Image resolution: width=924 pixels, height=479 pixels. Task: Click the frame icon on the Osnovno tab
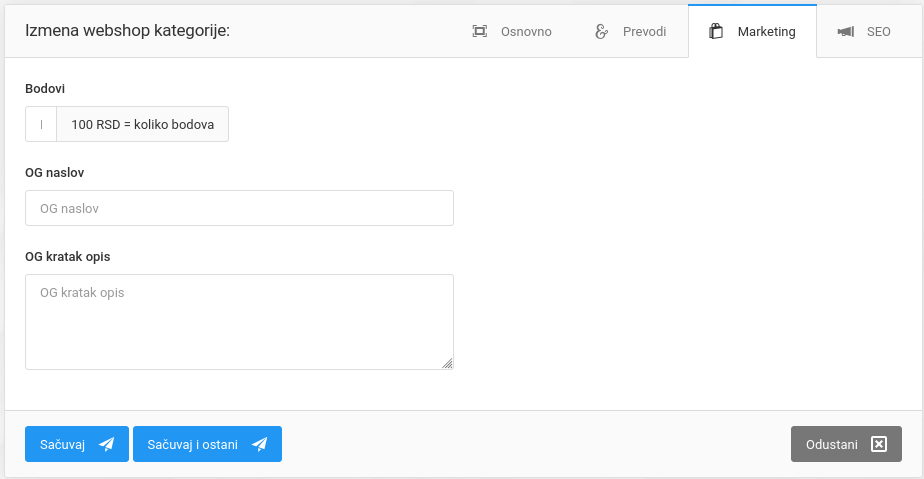(479, 32)
